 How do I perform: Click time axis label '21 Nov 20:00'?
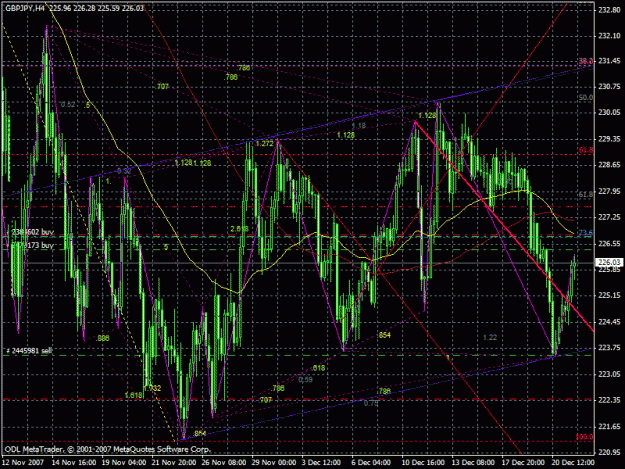point(174,463)
